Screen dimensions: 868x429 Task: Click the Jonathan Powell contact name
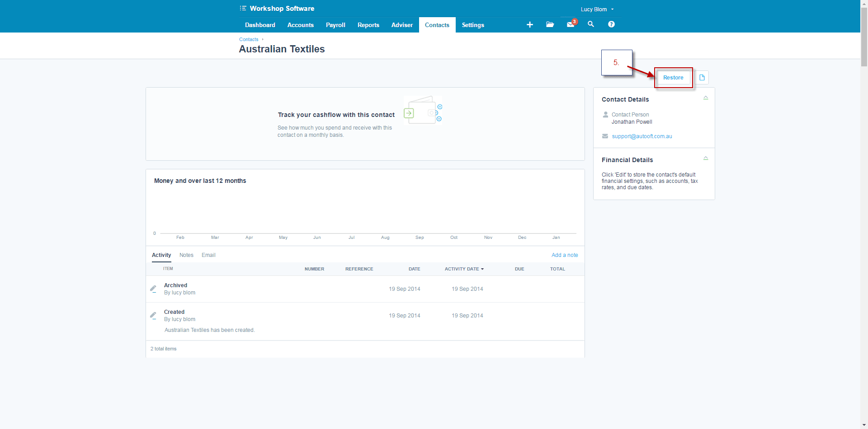(x=632, y=122)
